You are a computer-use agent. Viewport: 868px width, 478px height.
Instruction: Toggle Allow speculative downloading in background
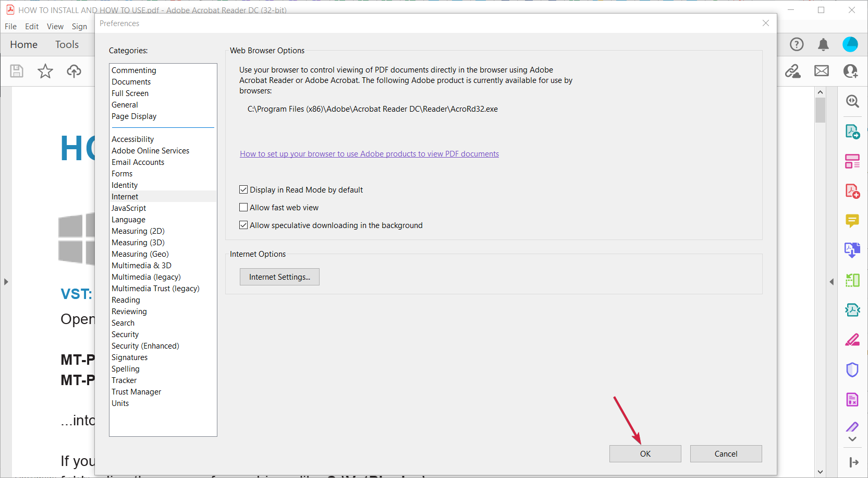pos(243,225)
